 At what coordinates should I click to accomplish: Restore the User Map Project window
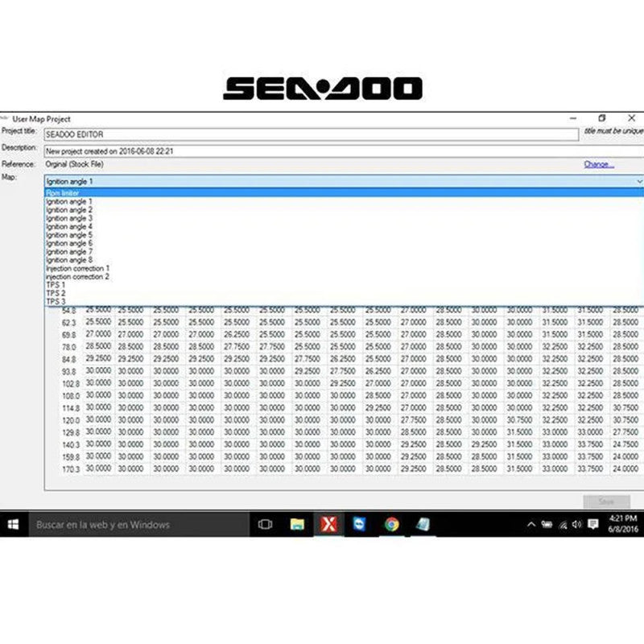602,118
